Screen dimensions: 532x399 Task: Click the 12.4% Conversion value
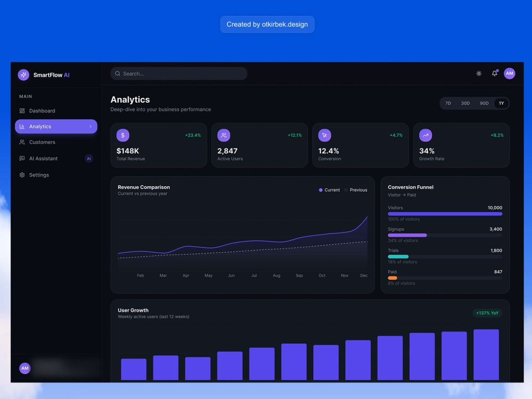328,151
